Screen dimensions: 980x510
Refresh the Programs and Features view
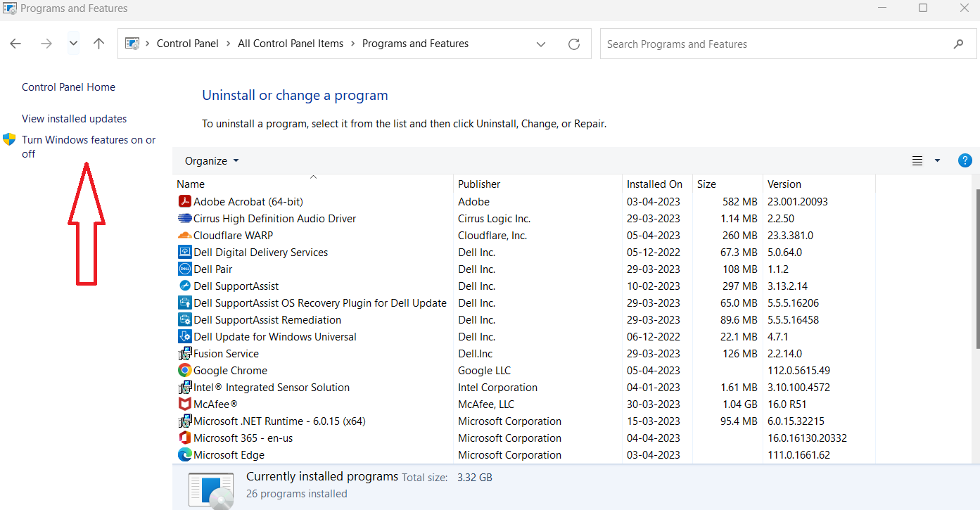[x=574, y=44]
